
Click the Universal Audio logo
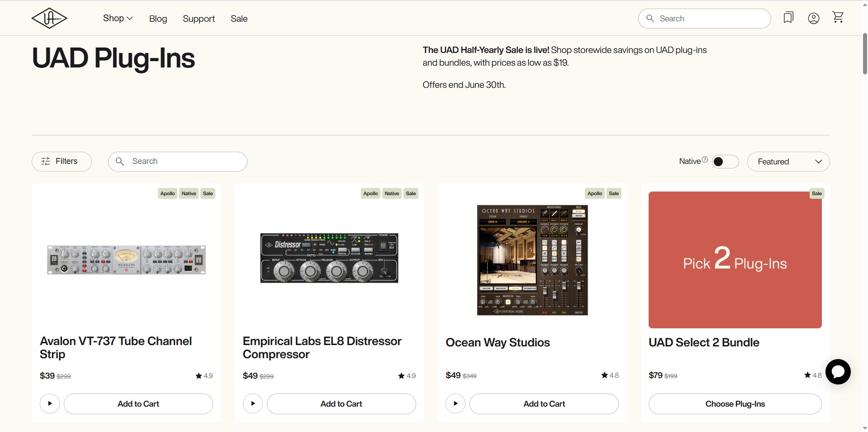(49, 19)
